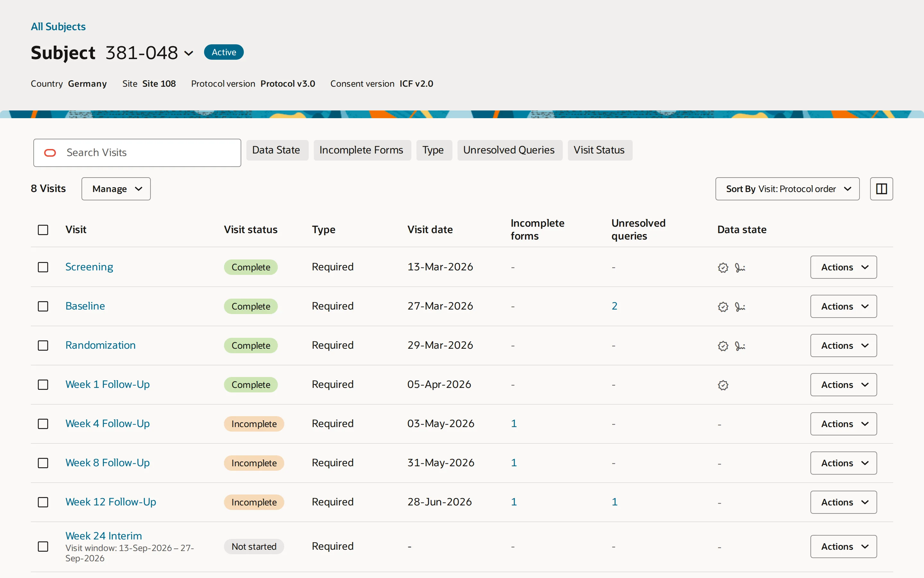Image resolution: width=924 pixels, height=578 pixels.
Task: Apply the Data State filter
Action: (277, 150)
